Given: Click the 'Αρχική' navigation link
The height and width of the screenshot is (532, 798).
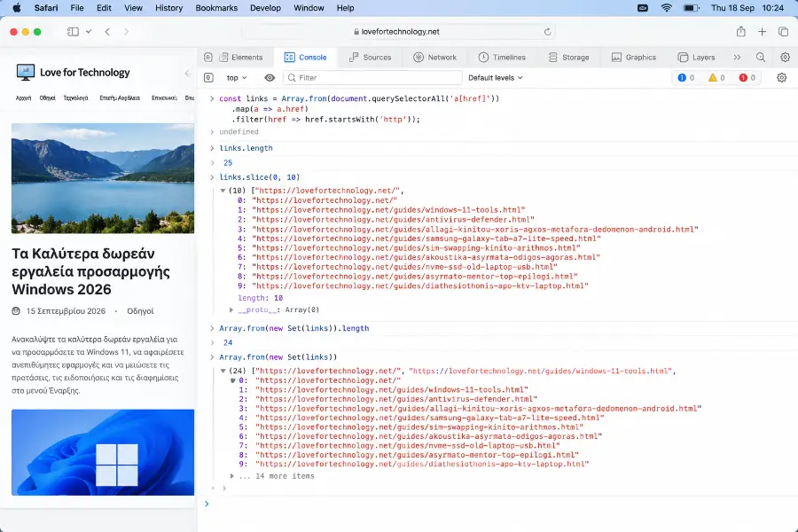Looking at the screenshot, I should [23, 98].
